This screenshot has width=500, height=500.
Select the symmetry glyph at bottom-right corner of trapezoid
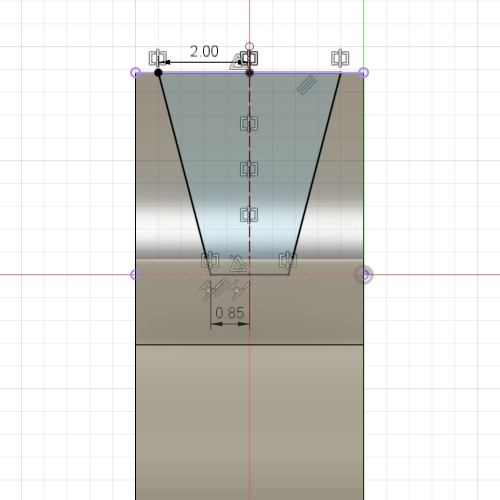[x=288, y=260]
